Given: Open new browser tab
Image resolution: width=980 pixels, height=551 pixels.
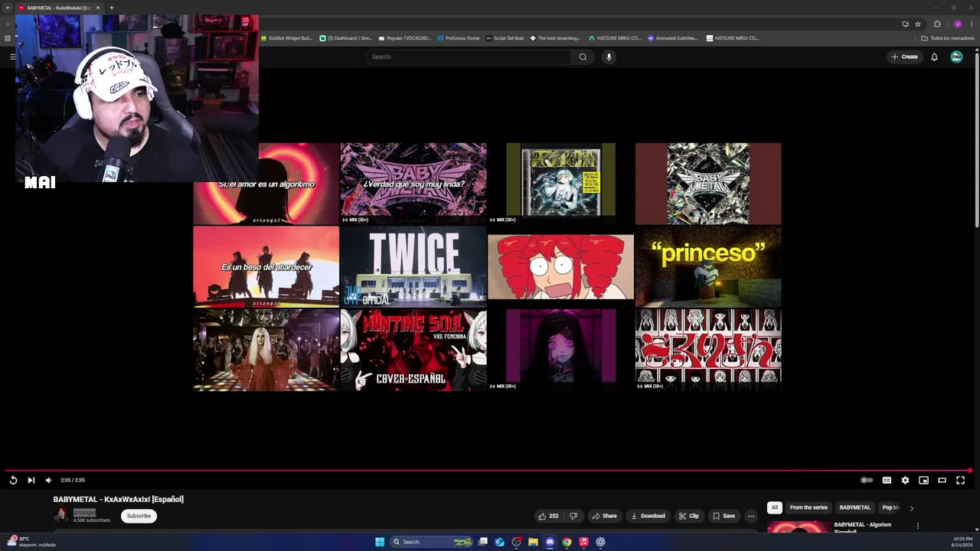Looking at the screenshot, I should (x=111, y=8).
